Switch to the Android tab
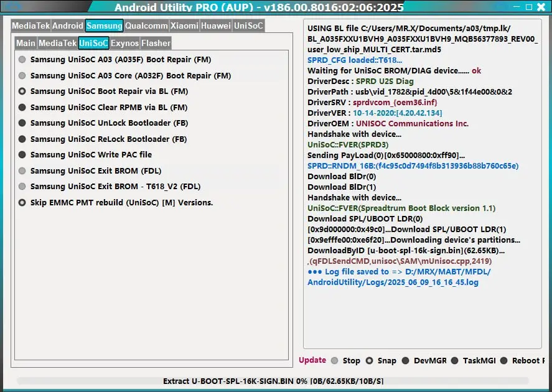 pos(68,26)
